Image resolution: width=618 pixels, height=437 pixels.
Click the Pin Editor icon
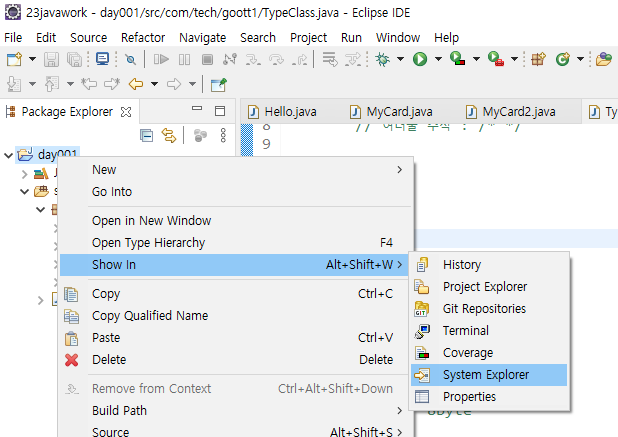[219, 84]
